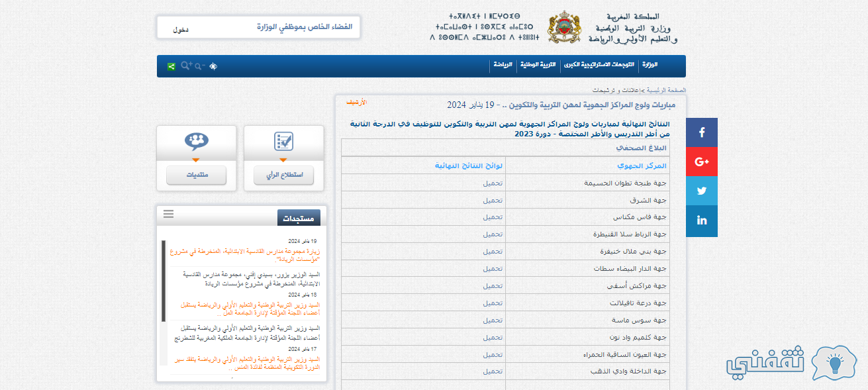The width and height of the screenshot is (868, 390).
Task: Download results for جهة العيون الساقية الحمراء
Action: [492, 355]
